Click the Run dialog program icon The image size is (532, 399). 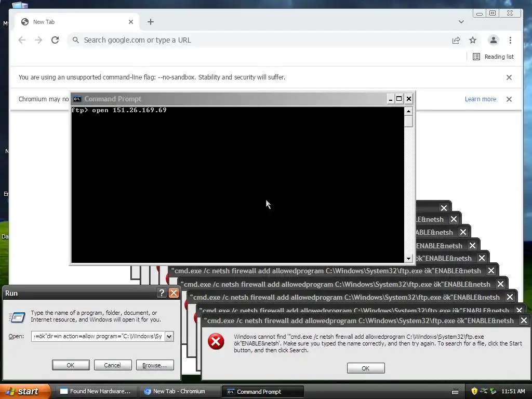pyautogui.click(x=17, y=317)
